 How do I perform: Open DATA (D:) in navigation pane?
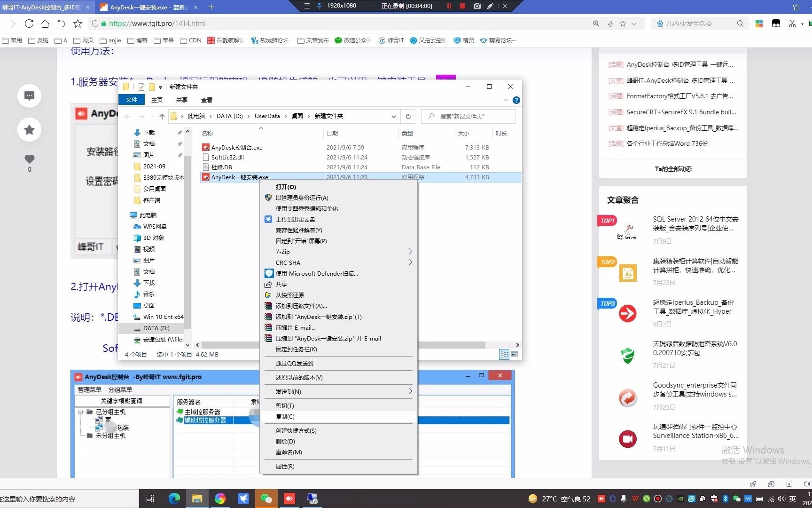[x=156, y=328]
